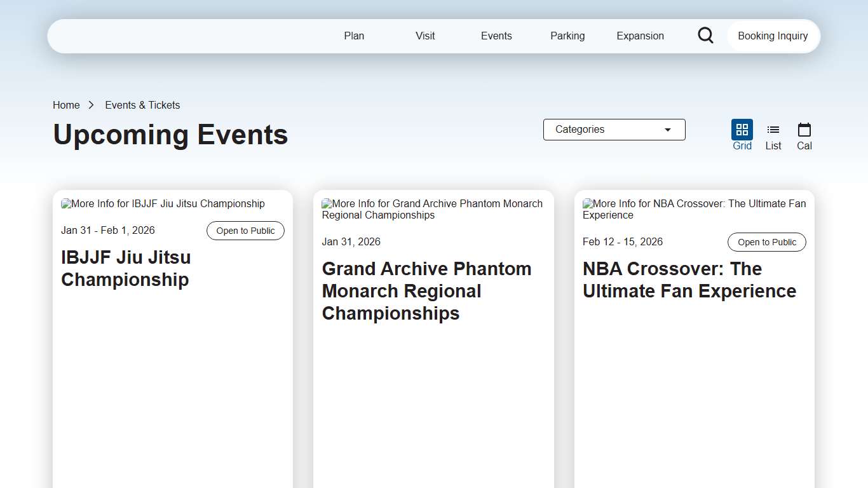Open the NBA Crossover event title

(x=689, y=280)
